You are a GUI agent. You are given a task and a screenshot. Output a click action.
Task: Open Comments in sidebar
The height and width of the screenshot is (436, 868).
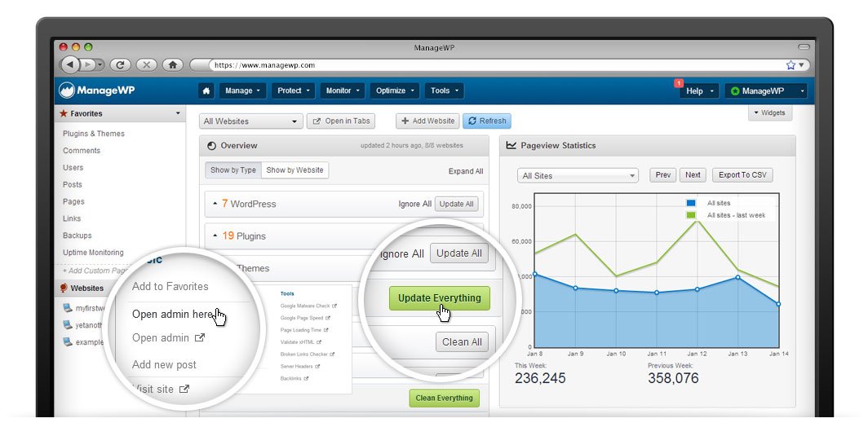click(x=82, y=151)
